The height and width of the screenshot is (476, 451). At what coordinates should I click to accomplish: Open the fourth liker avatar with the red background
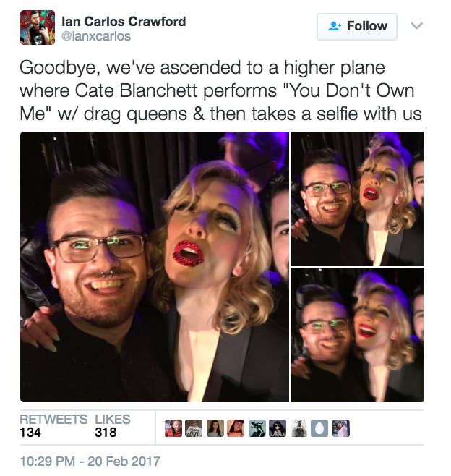236,428
